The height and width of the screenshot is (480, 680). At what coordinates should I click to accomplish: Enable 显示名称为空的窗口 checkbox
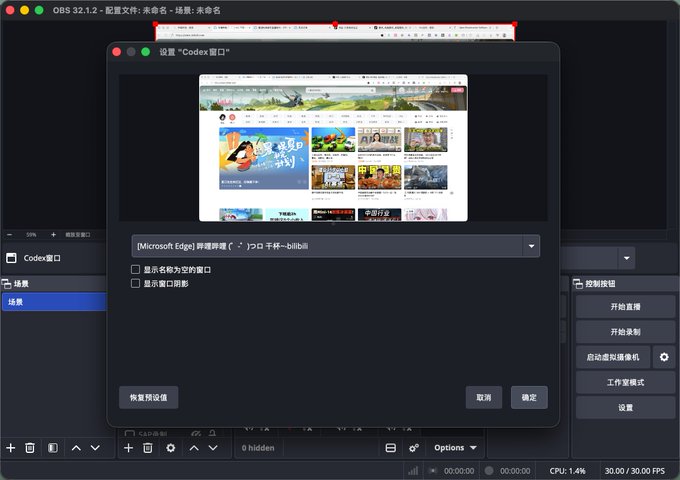(135, 270)
